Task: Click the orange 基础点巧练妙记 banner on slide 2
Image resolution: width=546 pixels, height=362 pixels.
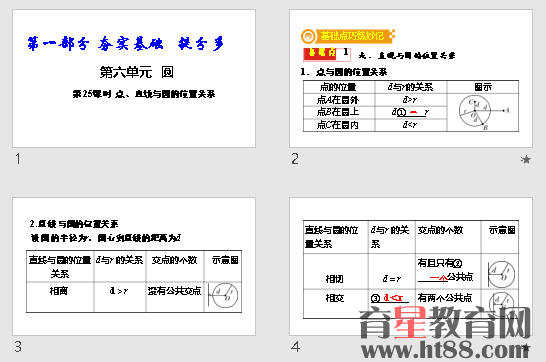Action: point(348,36)
